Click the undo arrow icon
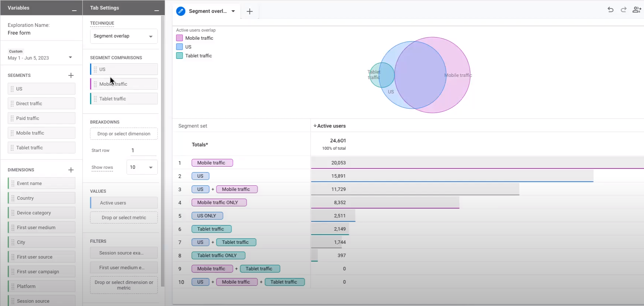The height and width of the screenshot is (306, 644). pyautogui.click(x=611, y=10)
